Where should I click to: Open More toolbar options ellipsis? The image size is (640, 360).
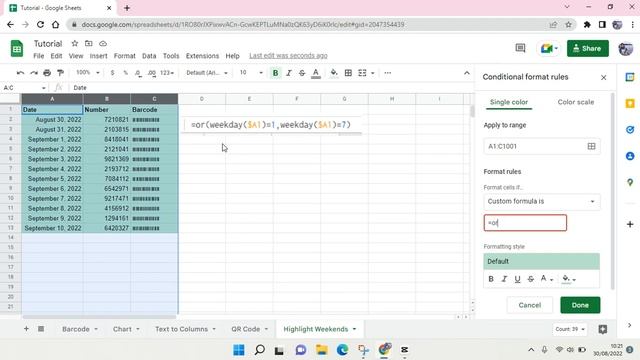pos(388,73)
